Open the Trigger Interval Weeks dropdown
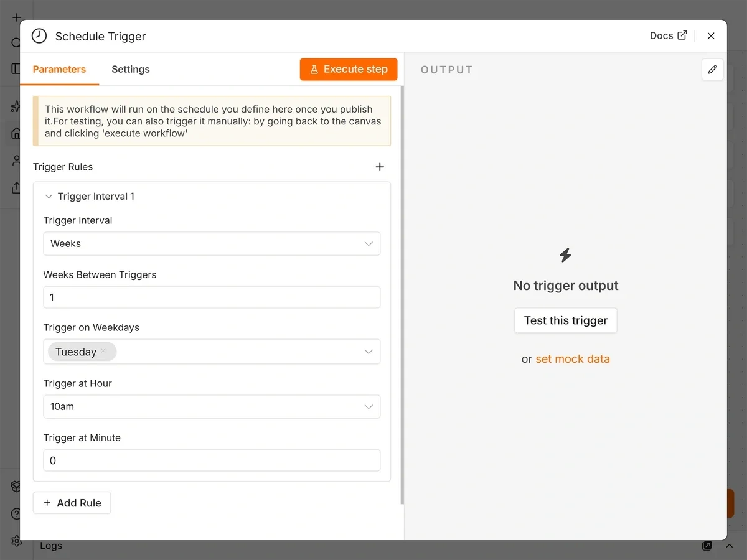 [212, 243]
